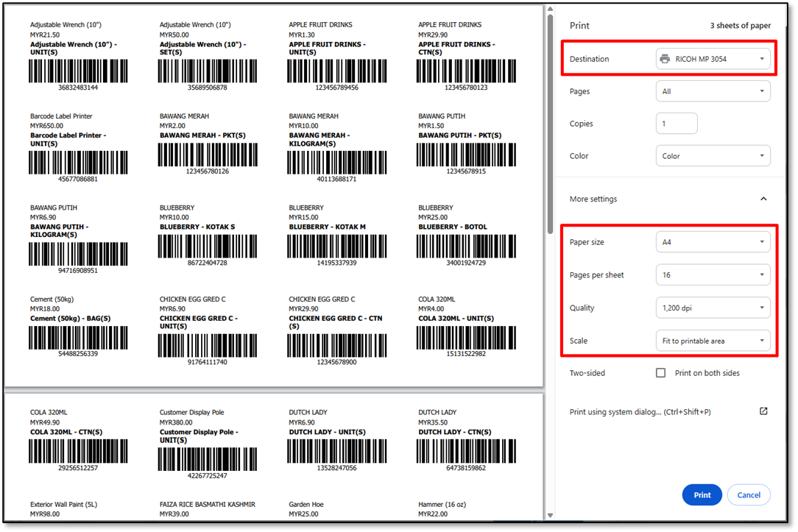
Task: Click bold label 'BAWANG PUTIH - KILOGRAM(S)'
Action: click(x=59, y=231)
